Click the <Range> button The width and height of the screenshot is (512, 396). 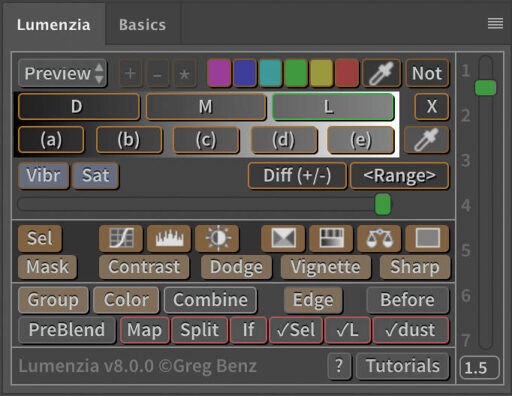point(400,176)
